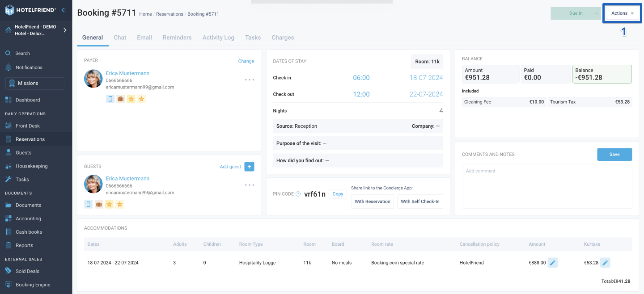Save the comment with Save button

[614, 154]
